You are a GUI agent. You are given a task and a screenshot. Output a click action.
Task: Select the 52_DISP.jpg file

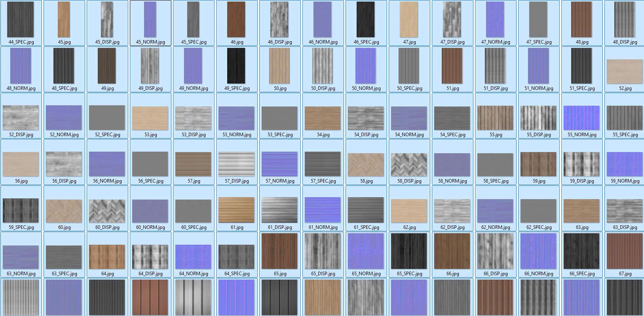pyautogui.click(x=21, y=118)
